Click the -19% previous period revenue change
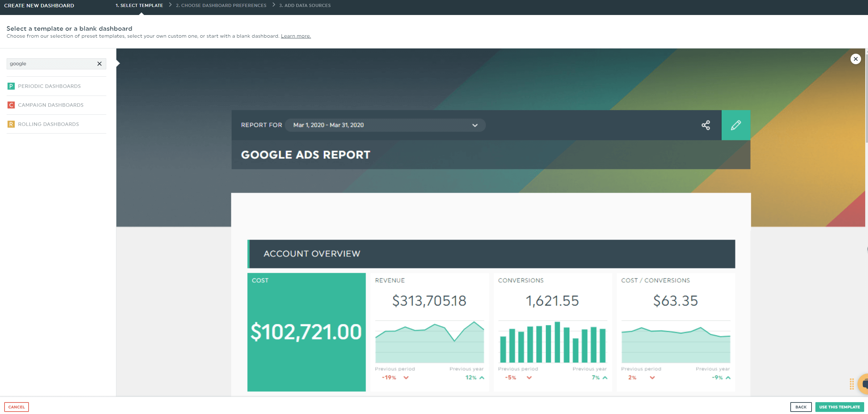Viewport: 868px width, 414px height. pyautogui.click(x=389, y=378)
